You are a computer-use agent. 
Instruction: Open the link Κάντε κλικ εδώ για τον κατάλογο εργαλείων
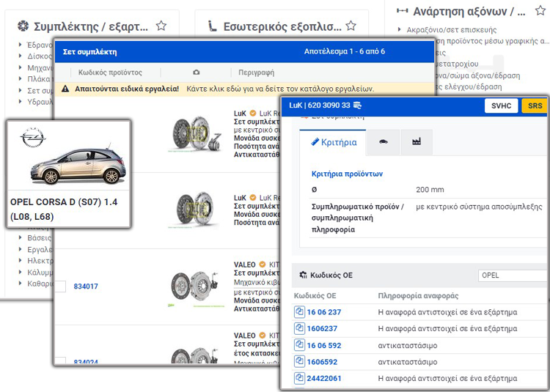(x=280, y=89)
